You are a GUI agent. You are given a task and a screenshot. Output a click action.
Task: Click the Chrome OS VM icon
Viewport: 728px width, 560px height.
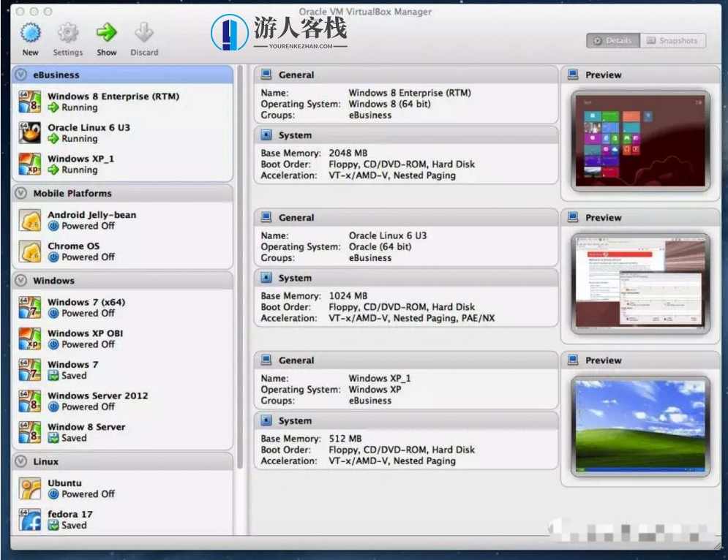tap(30, 251)
